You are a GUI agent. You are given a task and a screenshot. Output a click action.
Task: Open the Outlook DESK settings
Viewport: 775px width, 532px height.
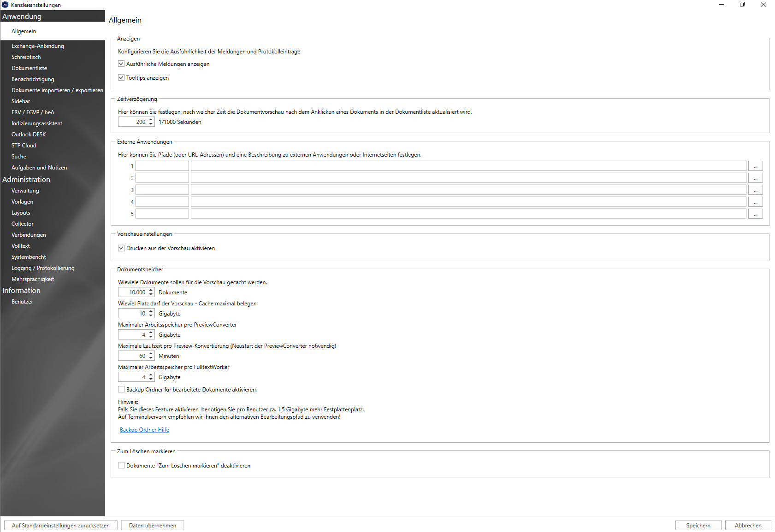[x=29, y=134]
